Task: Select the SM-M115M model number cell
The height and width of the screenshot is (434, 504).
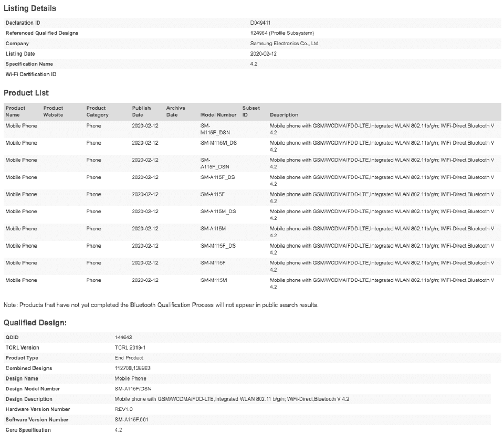Action: click(214, 280)
